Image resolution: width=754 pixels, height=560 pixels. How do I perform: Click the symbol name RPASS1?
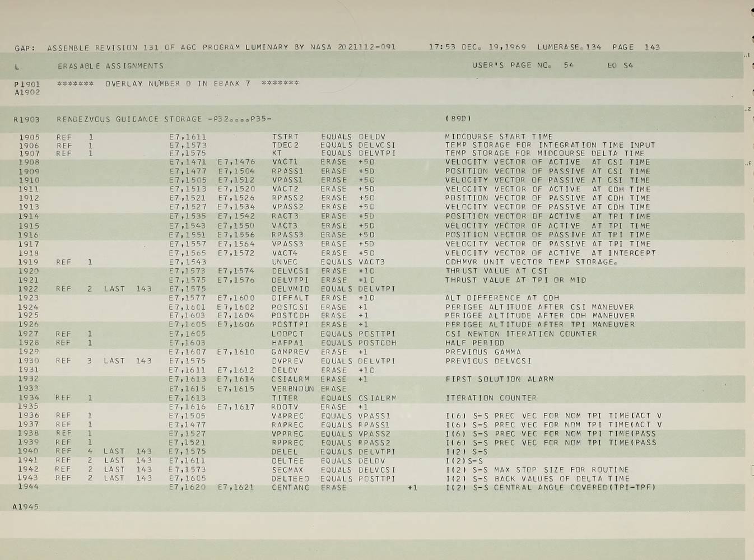coord(287,171)
